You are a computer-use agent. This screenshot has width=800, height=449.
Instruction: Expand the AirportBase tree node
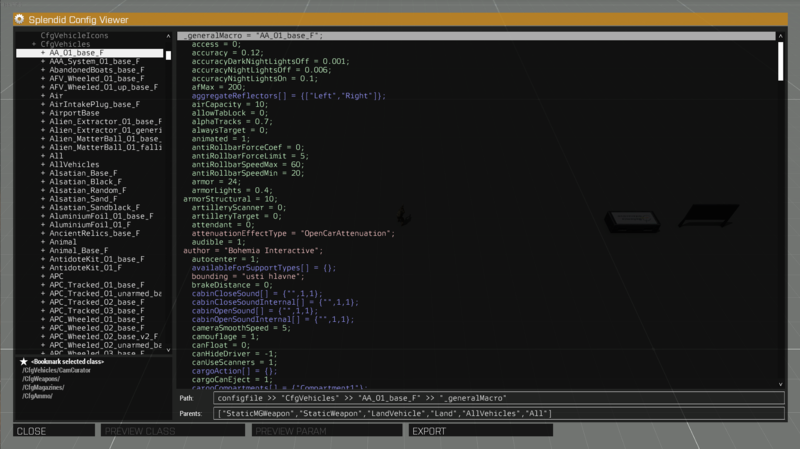tap(43, 113)
